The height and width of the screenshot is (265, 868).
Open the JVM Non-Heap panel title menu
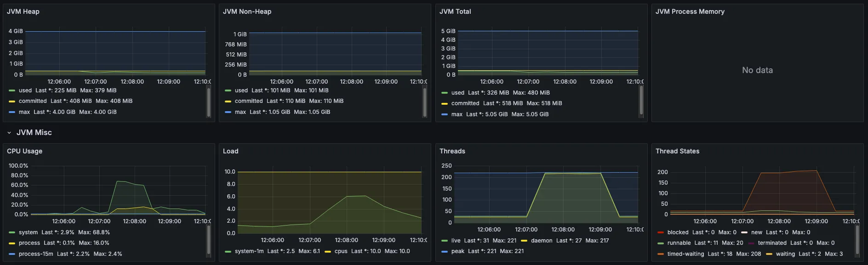[x=247, y=11]
